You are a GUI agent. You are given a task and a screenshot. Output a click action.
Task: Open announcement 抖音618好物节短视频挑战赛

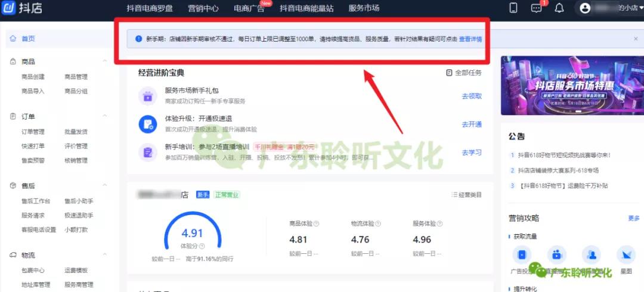564,156
